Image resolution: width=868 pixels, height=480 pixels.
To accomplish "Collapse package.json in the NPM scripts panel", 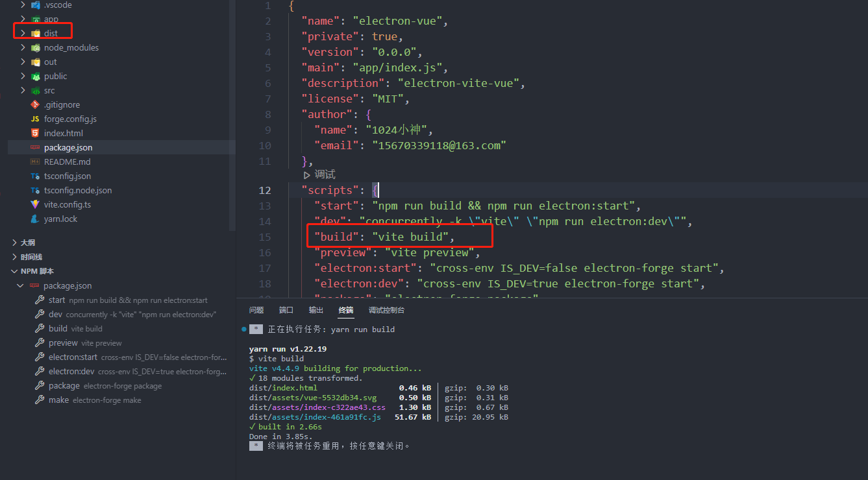I will pos(20,285).
